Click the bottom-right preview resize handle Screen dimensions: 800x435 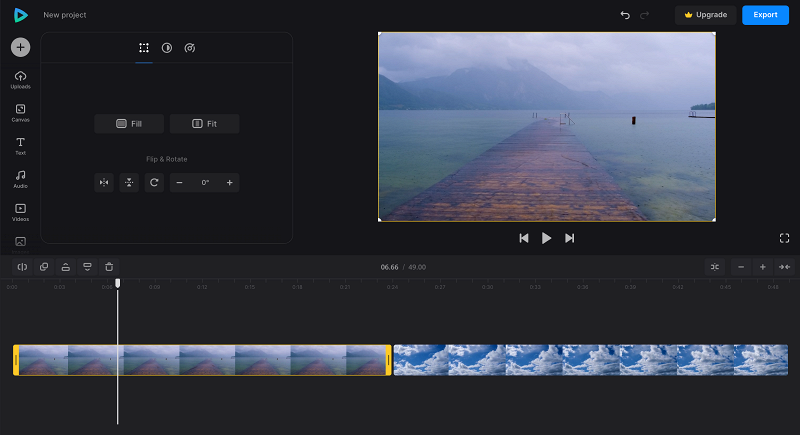click(714, 220)
